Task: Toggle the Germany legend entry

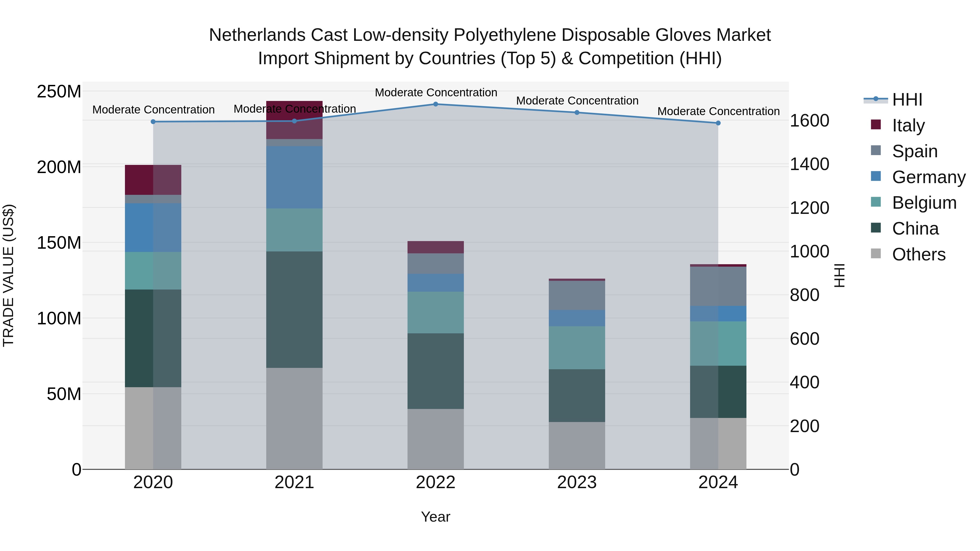Action: pos(918,177)
